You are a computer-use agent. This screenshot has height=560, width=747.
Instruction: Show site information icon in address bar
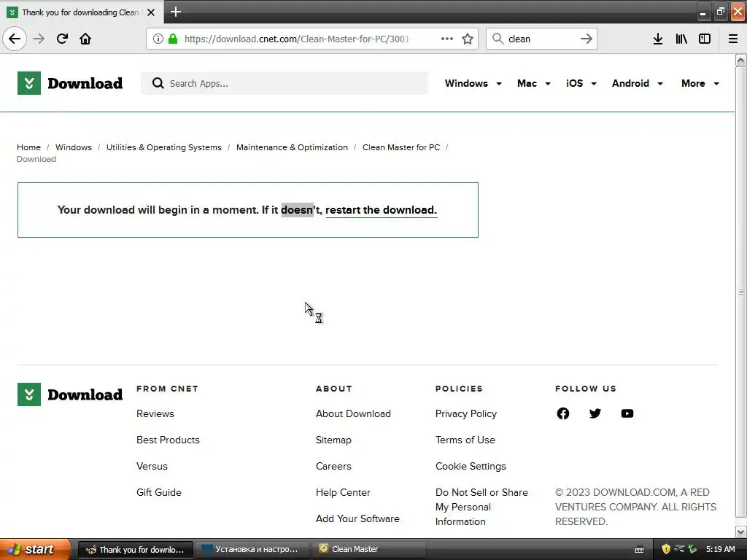click(x=158, y=39)
